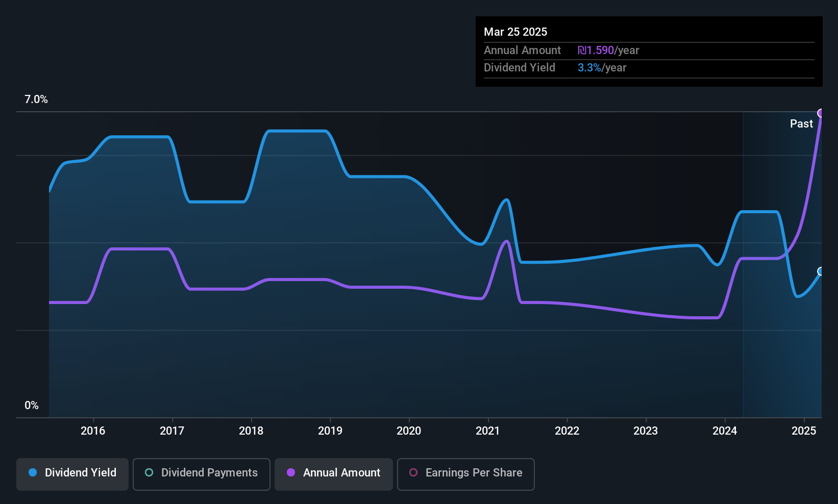Image resolution: width=838 pixels, height=504 pixels.
Task: Click the ₪1.590/year annual amount value
Action: pyautogui.click(x=608, y=50)
